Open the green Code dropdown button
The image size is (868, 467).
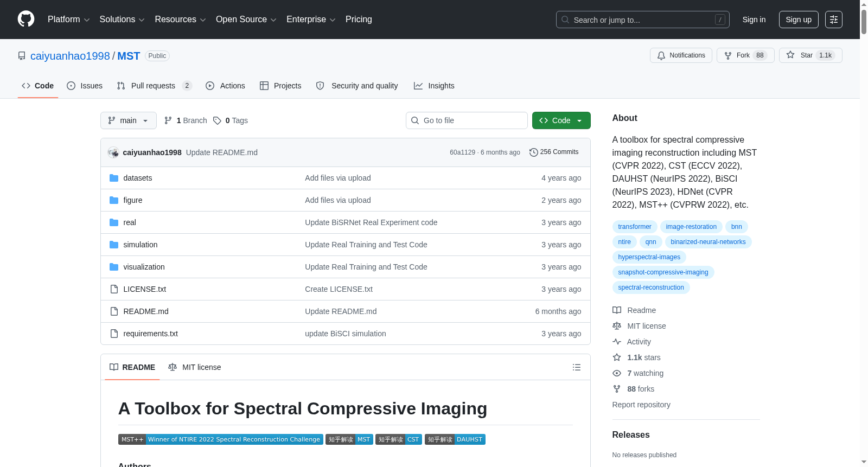(x=561, y=120)
